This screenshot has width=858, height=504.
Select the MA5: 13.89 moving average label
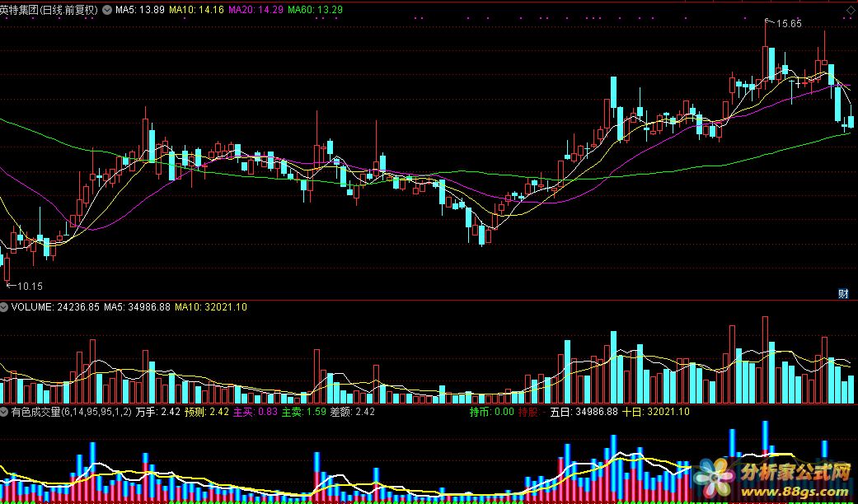(x=140, y=10)
